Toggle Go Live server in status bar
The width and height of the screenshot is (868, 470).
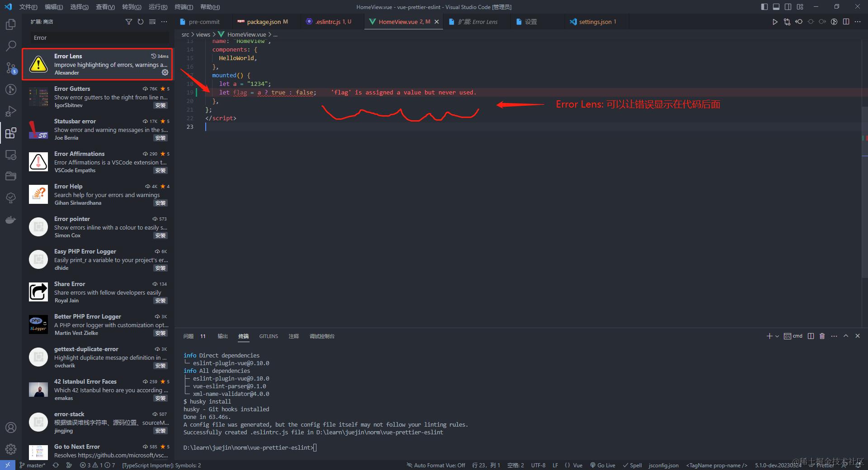(x=603, y=465)
